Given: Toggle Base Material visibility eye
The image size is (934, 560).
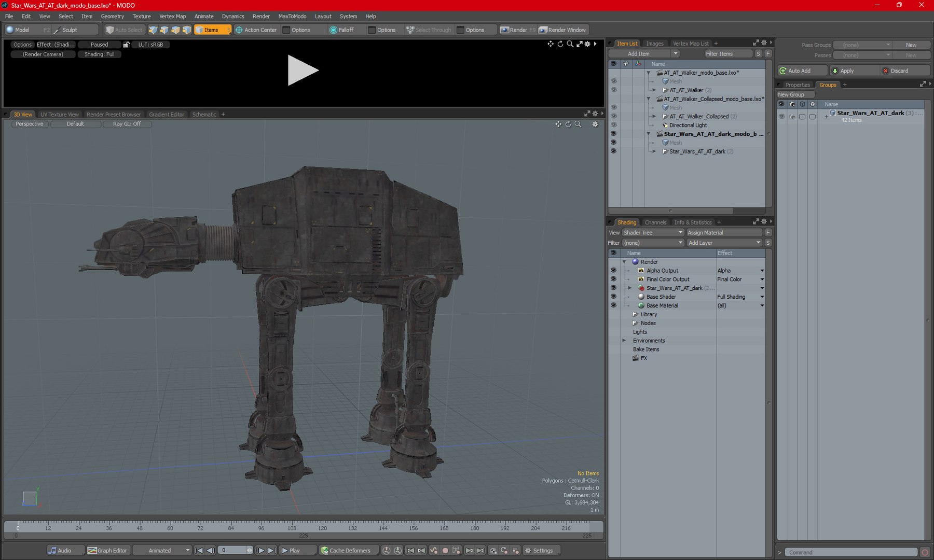Looking at the screenshot, I should pyautogui.click(x=613, y=306).
